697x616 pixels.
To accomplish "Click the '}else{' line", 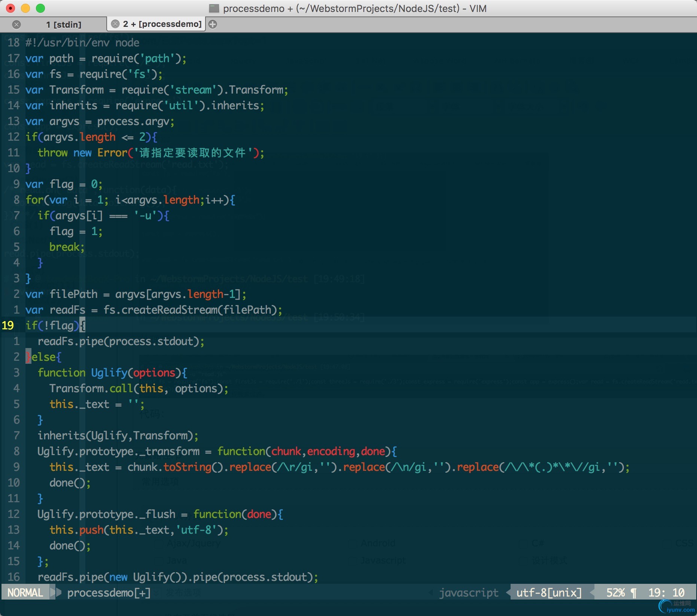I will tap(43, 357).
